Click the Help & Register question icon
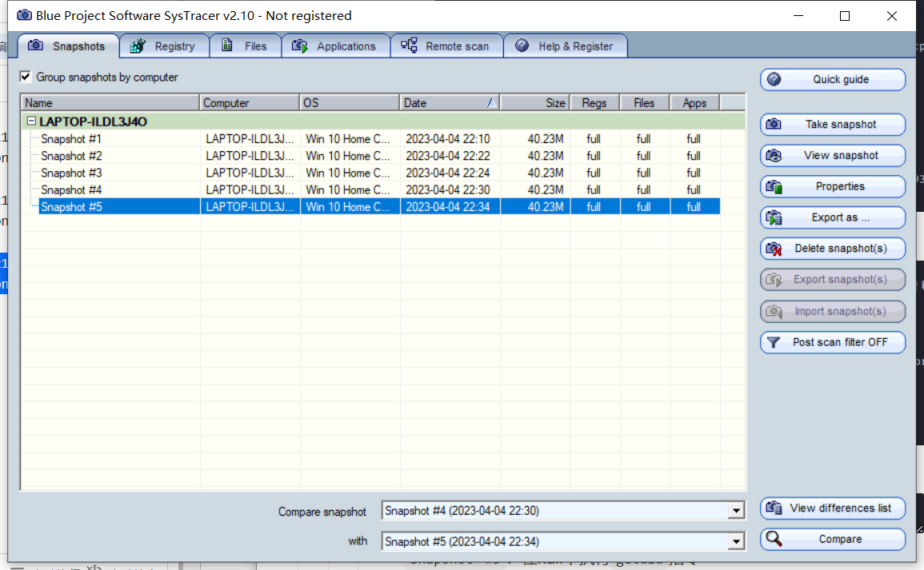 (522, 46)
